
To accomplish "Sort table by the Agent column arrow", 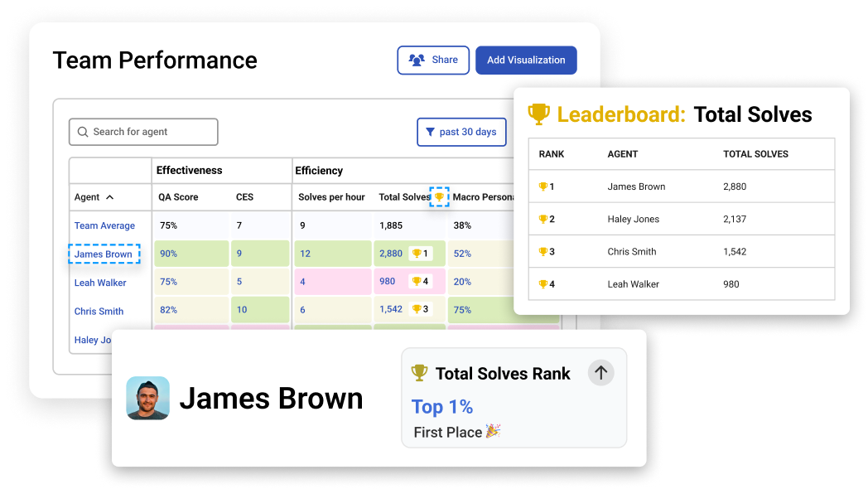I will coord(110,197).
